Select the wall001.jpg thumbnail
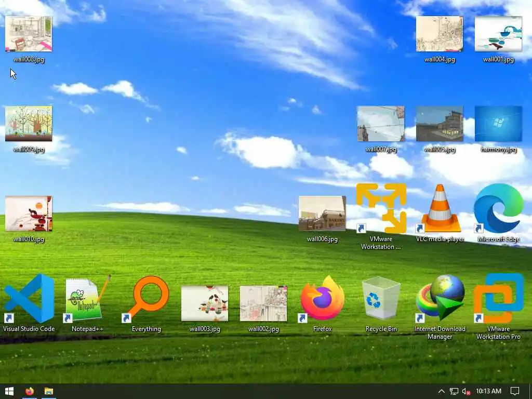This screenshot has height=399, width=532. (498, 34)
